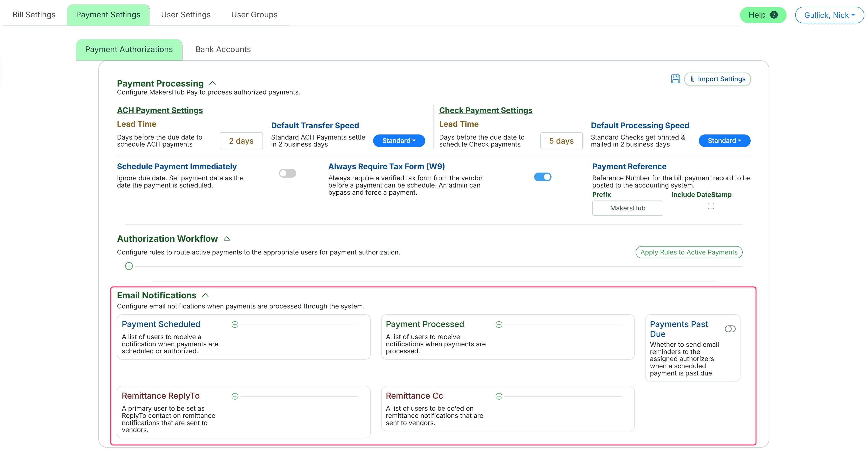Viewport: 868px width, 455px height.
Task: Select the Payment Settings tab
Action: (x=108, y=15)
